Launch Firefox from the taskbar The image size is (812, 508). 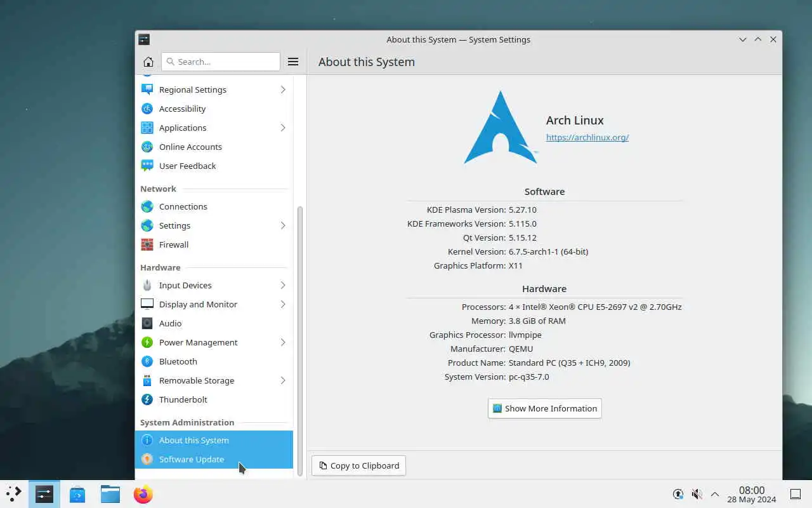[x=143, y=494]
